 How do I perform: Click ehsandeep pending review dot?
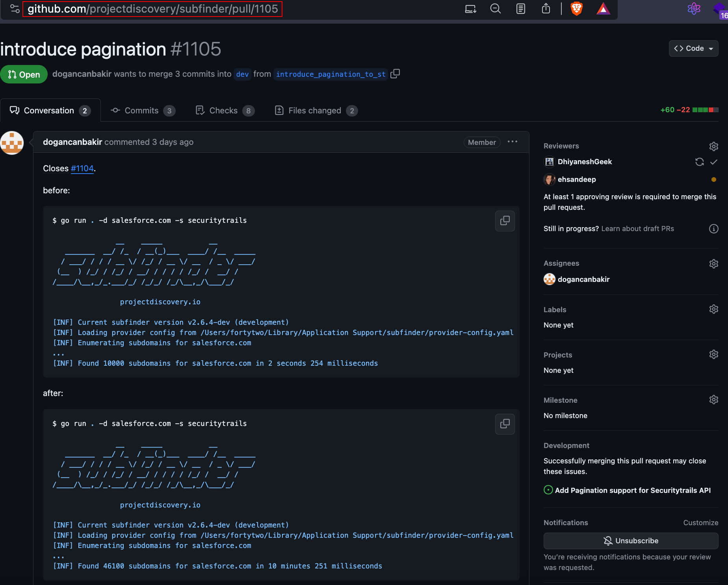[x=714, y=180]
